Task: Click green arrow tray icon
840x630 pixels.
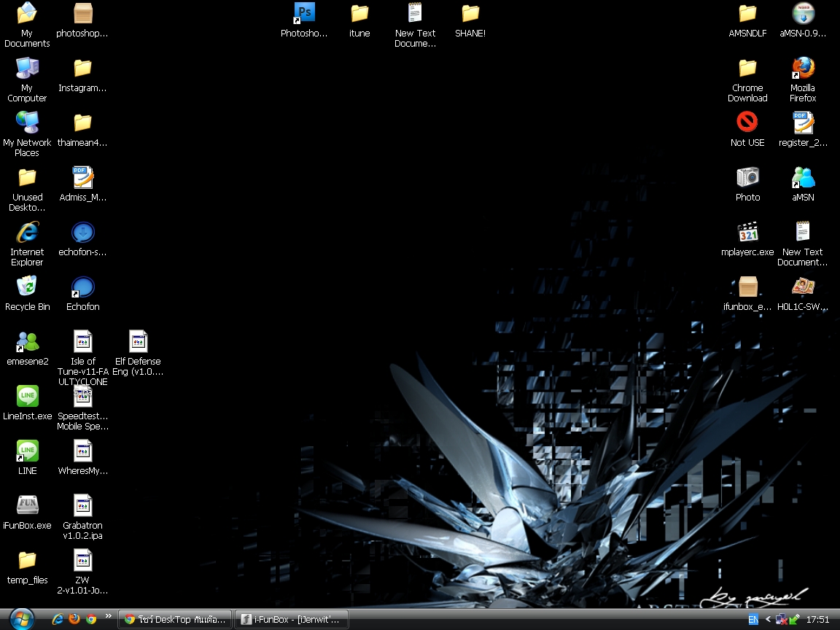Action: [x=795, y=619]
